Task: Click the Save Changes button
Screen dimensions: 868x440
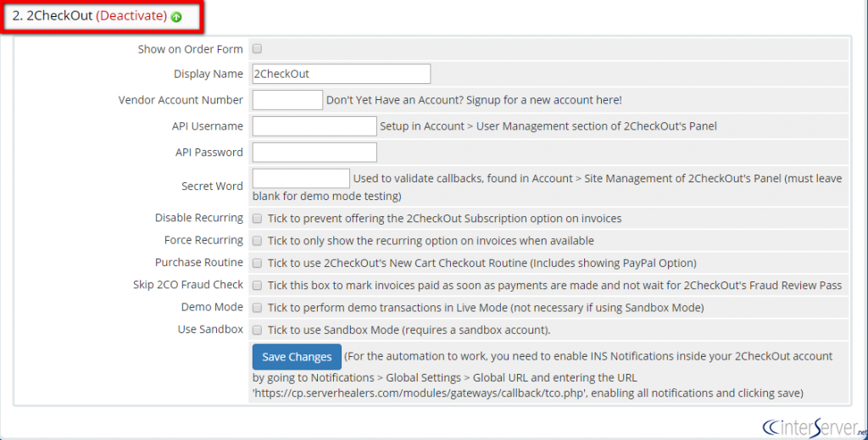Action: pyautogui.click(x=297, y=357)
